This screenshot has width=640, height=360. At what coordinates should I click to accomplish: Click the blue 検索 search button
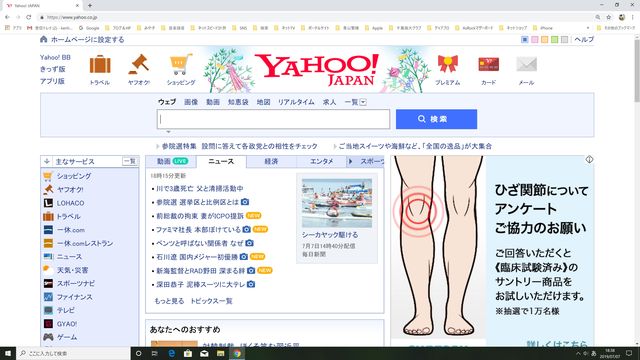[x=436, y=119]
